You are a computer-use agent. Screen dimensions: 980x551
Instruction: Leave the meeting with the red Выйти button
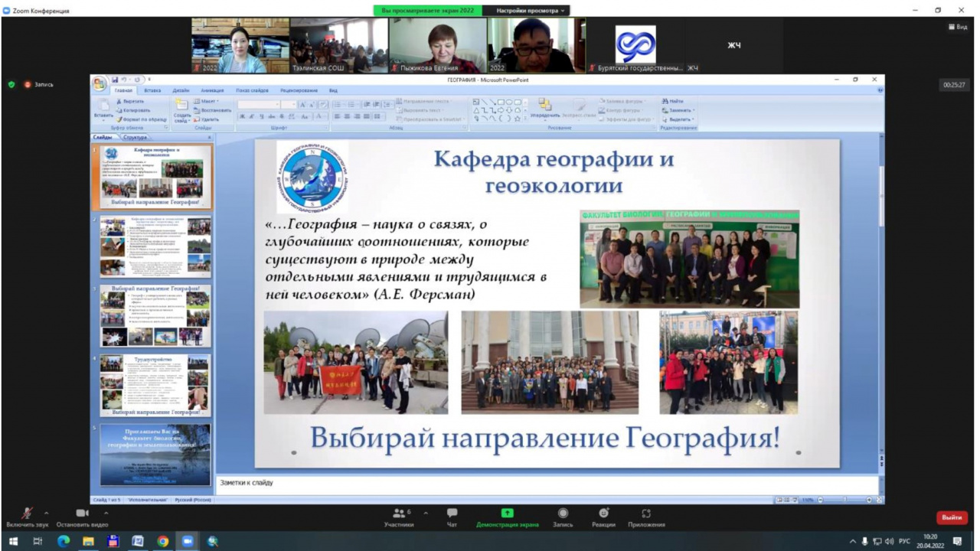click(x=952, y=517)
